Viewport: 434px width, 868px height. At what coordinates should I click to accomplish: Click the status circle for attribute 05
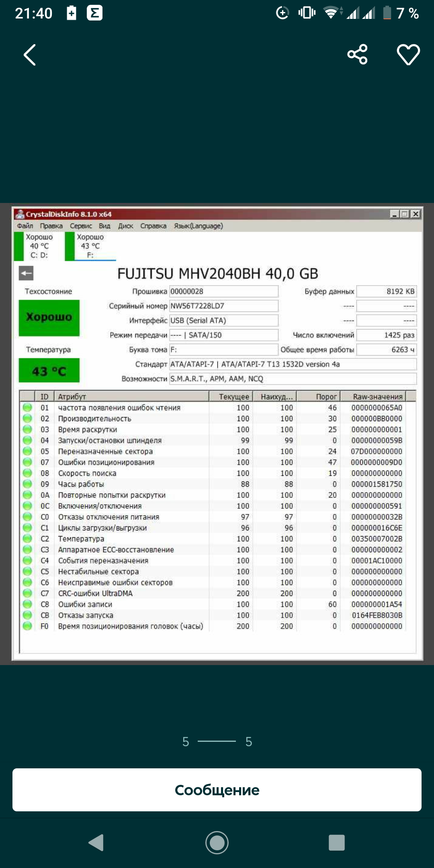(x=27, y=451)
